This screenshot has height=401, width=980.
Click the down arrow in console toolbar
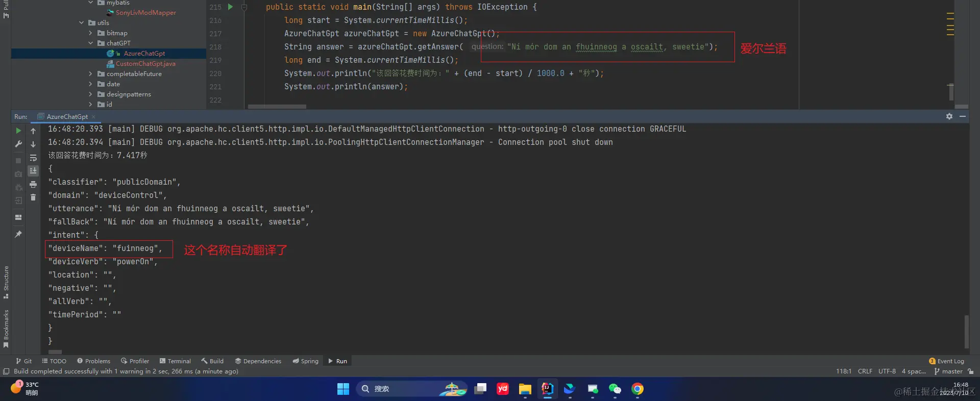click(x=33, y=144)
